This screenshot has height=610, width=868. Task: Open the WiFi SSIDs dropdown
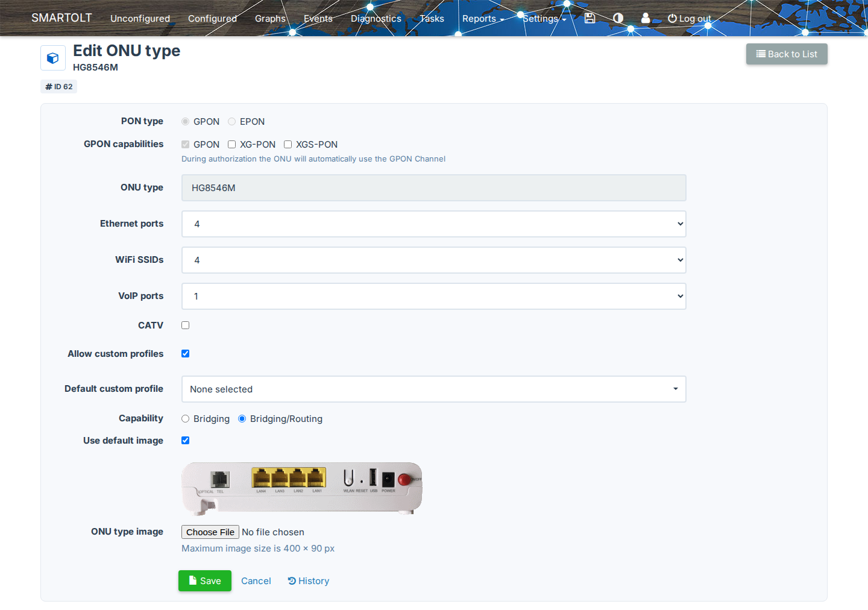coord(434,260)
